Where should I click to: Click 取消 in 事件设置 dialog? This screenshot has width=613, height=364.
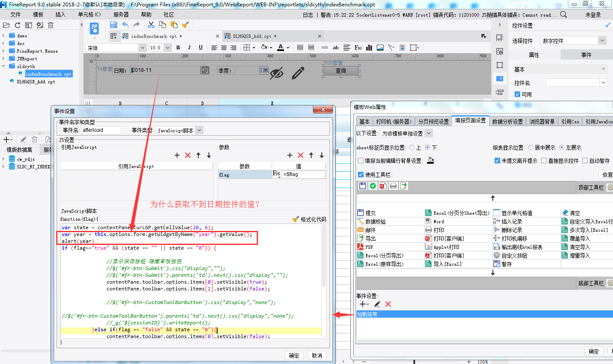click(x=317, y=355)
